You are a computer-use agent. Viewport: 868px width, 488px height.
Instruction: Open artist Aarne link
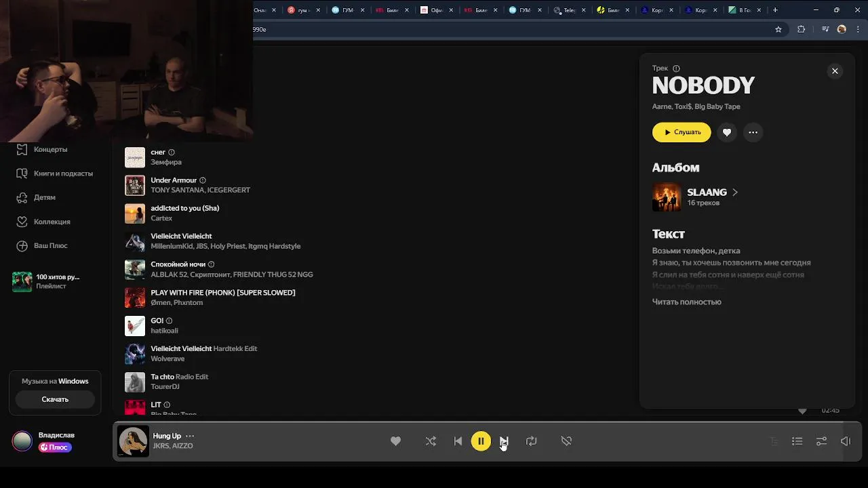pyautogui.click(x=661, y=106)
